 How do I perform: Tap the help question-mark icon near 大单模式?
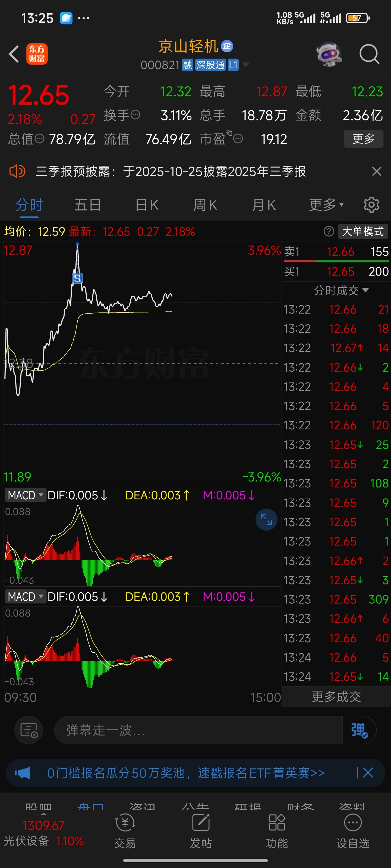pyautogui.click(x=329, y=231)
